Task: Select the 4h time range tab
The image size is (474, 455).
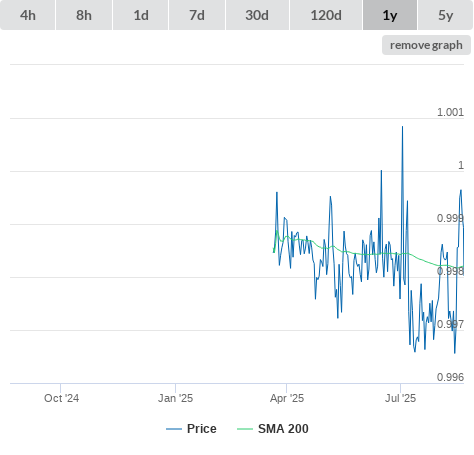Action: pyautogui.click(x=27, y=15)
